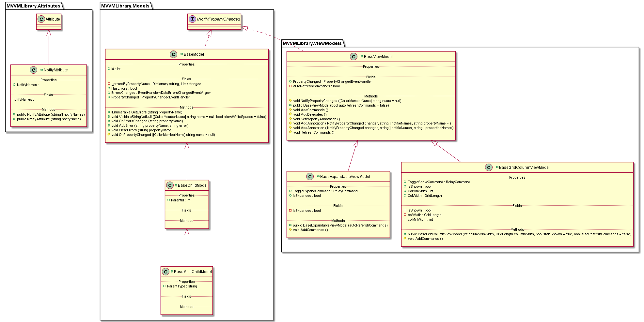Click the BaseMultiChildModel class name

[193, 271]
